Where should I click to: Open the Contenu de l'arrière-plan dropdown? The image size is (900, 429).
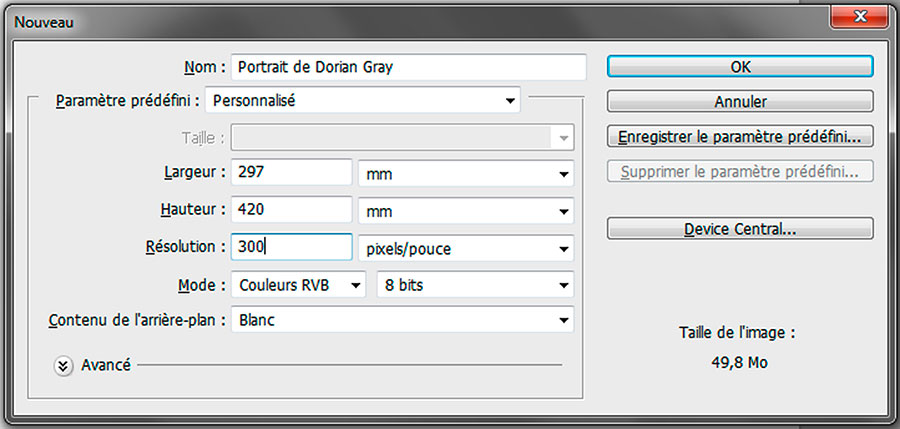point(402,319)
